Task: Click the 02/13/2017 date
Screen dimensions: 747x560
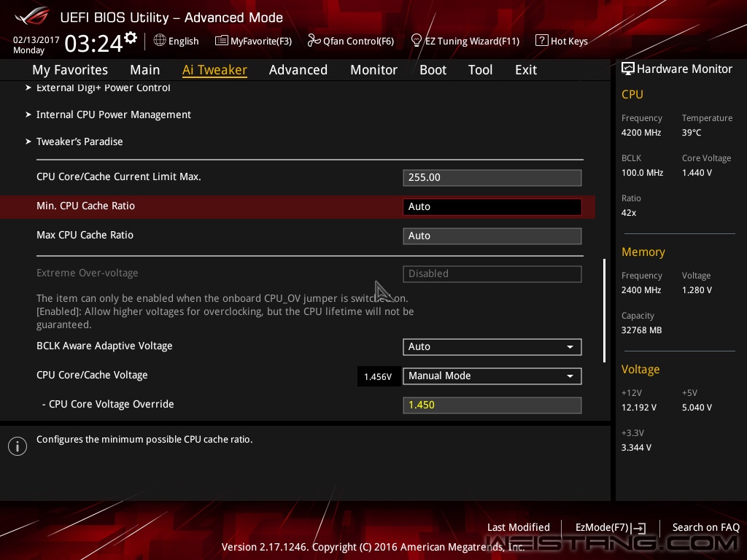Action: pos(36,39)
